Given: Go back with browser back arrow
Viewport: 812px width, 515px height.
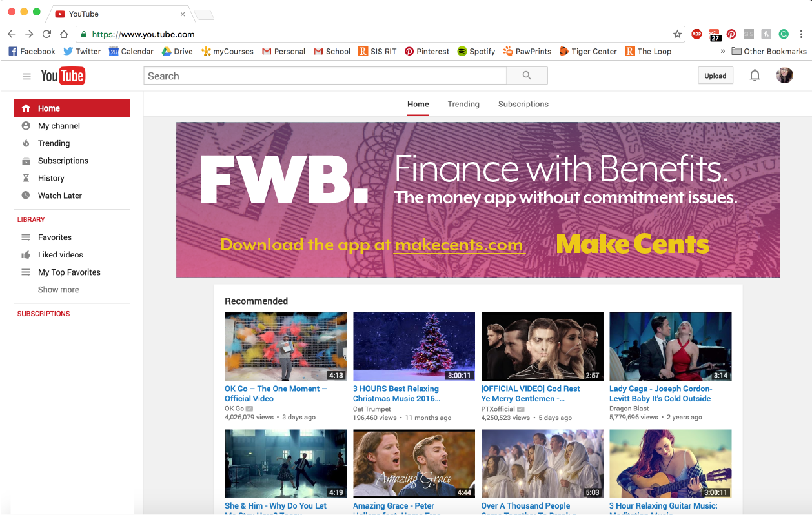Looking at the screenshot, I should 12,34.
